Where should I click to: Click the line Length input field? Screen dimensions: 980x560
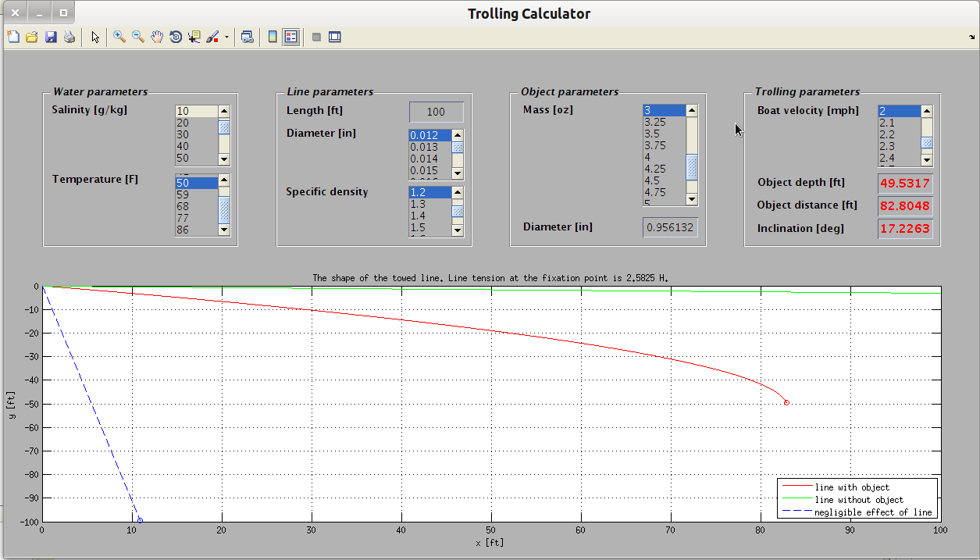click(437, 112)
